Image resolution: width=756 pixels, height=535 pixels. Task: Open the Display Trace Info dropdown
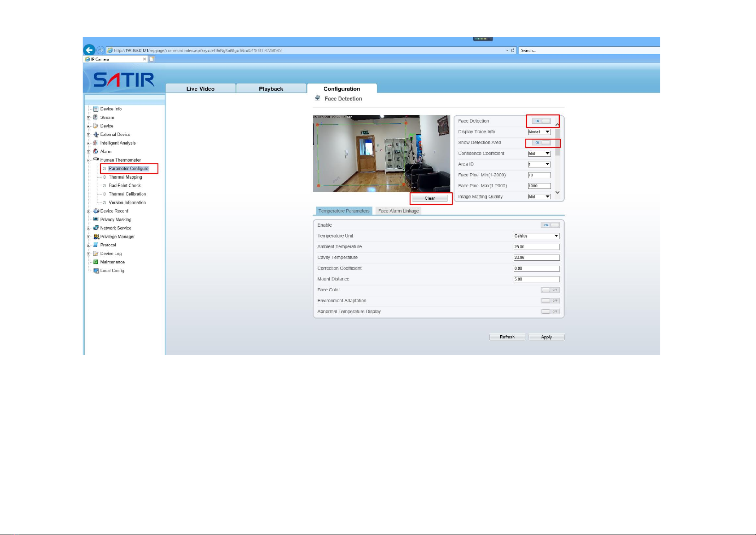(x=539, y=132)
